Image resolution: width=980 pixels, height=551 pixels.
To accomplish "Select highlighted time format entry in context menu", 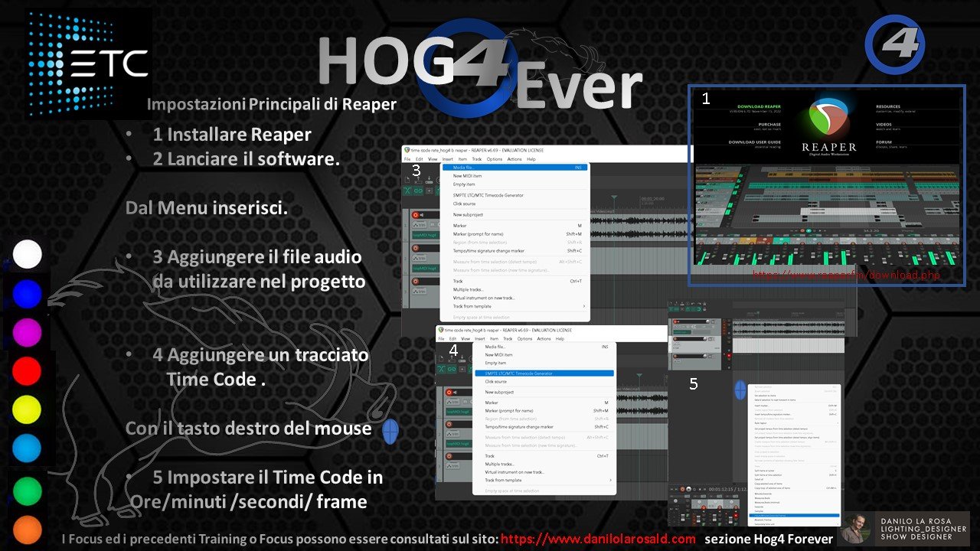I will point(795,516).
